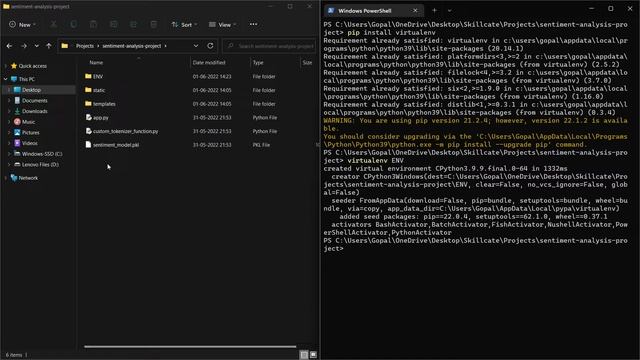Click the Delete trash icon in Explorer toolbar
640x360 pixels.
pyautogui.click(x=153, y=24)
